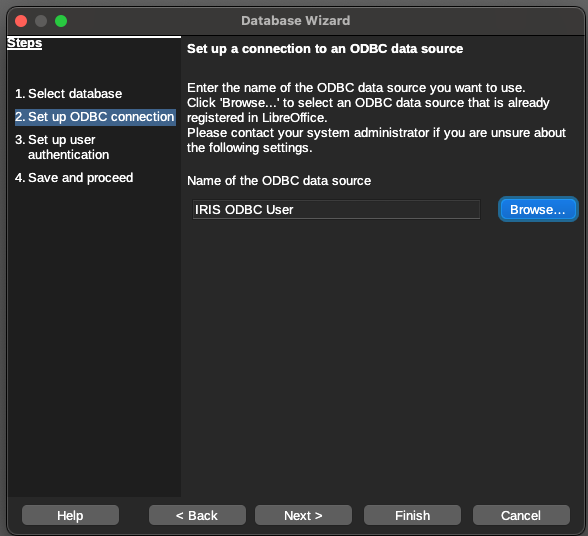
Task: Click the green zoom window button
Action: pos(61,21)
